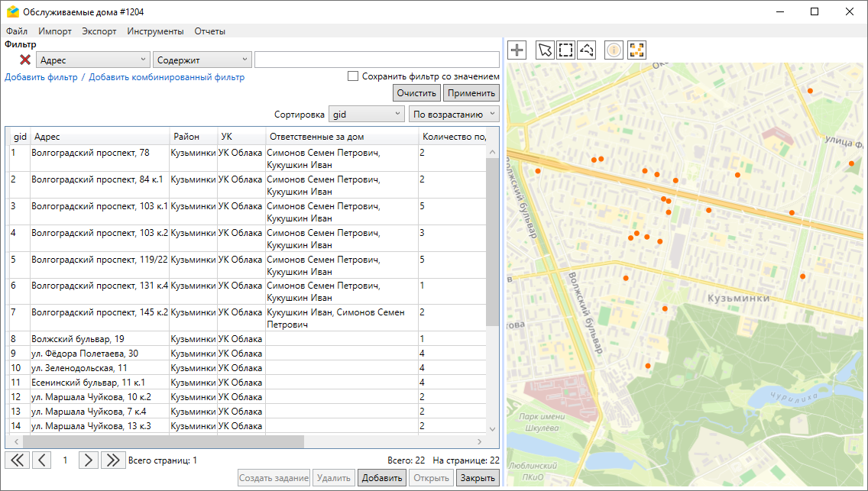Remove the filter with red X

(25, 60)
